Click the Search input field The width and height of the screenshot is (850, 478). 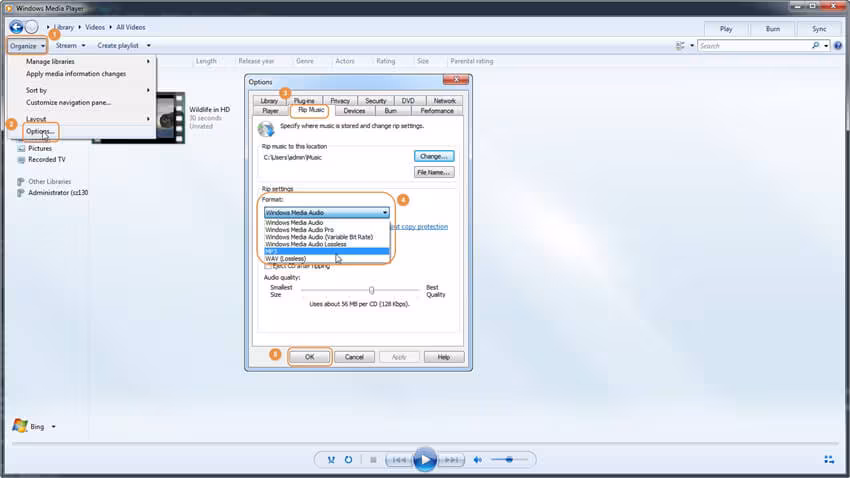(x=754, y=46)
